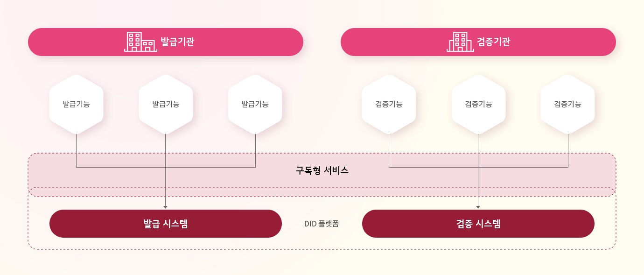Select the 발급기관 pink banner

point(166,42)
